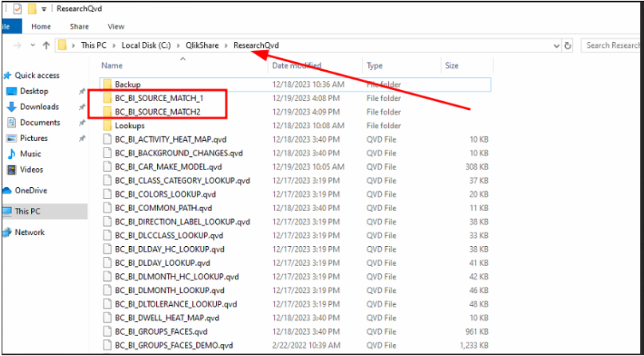
Task: Click in the Search ResearchQvd field
Action: [x=612, y=45]
